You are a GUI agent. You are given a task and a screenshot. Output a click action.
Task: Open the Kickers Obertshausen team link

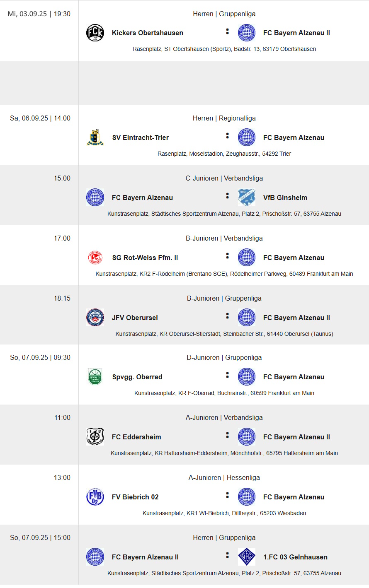tap(147, 33)
